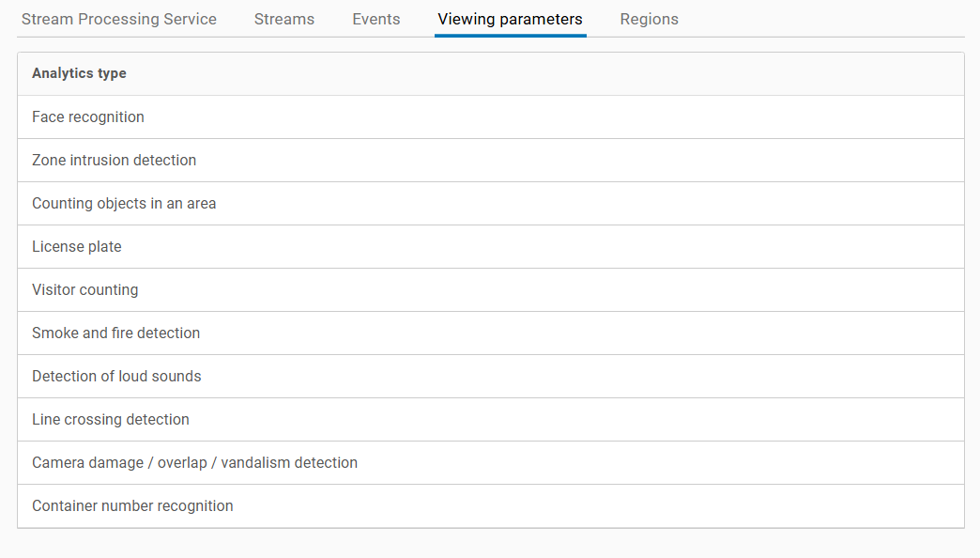
Task: Click the Analytics type column header
Action: point(79,73)
